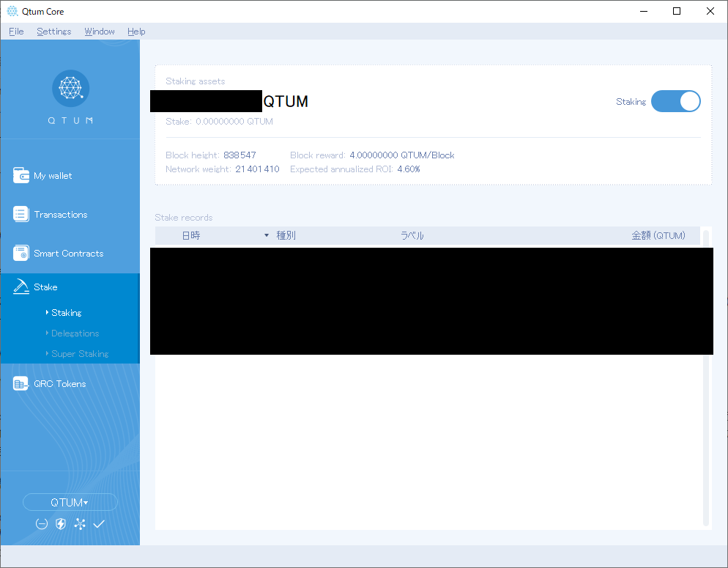Open the Help menu
This screenshot has width=728, height=568.
point(136,31)
